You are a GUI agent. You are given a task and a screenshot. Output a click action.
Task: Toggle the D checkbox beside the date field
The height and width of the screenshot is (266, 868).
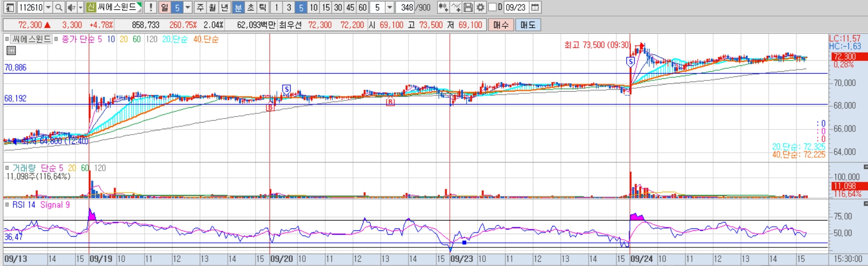[492, 7]
